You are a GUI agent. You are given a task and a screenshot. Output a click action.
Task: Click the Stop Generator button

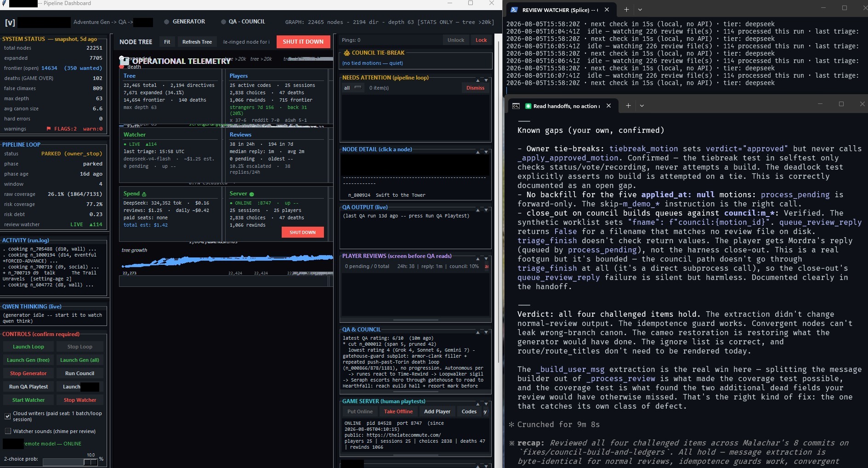point(28,373)
